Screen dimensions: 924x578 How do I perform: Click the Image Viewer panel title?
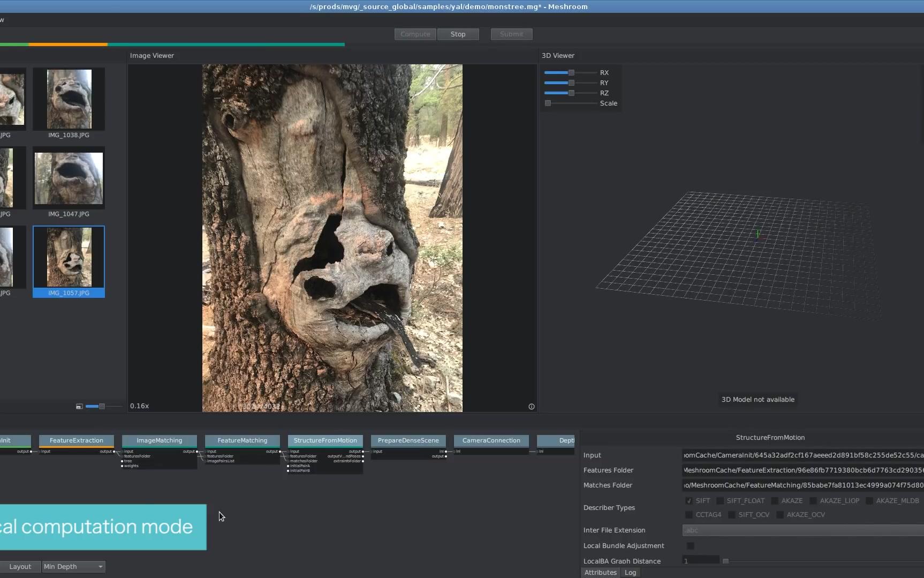[152, 56]
